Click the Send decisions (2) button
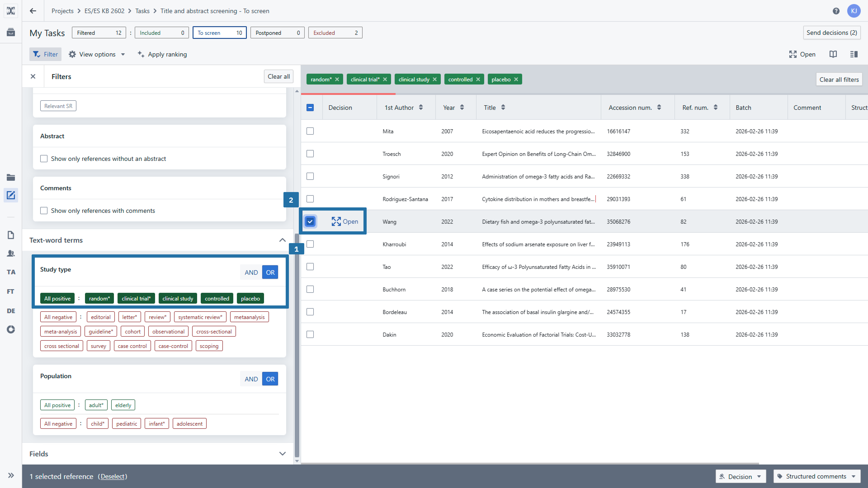This screenshot has height=488, width=868. pyautogui.click(x=831, y=33)
